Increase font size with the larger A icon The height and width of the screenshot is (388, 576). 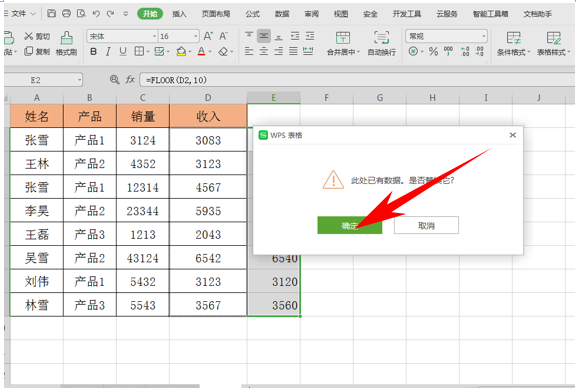[x=208, y=36]
